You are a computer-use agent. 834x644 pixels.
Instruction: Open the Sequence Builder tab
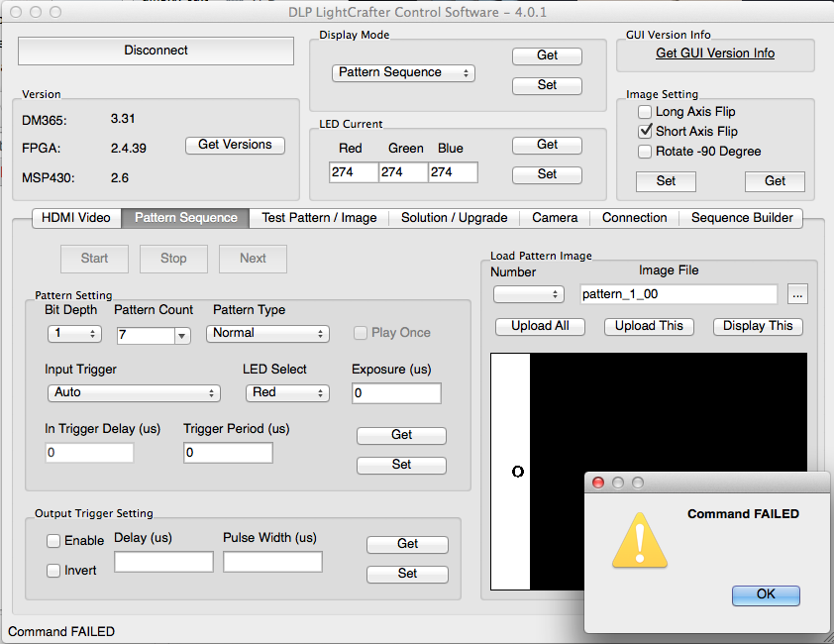pyautogui.click(x=742, y=218)
